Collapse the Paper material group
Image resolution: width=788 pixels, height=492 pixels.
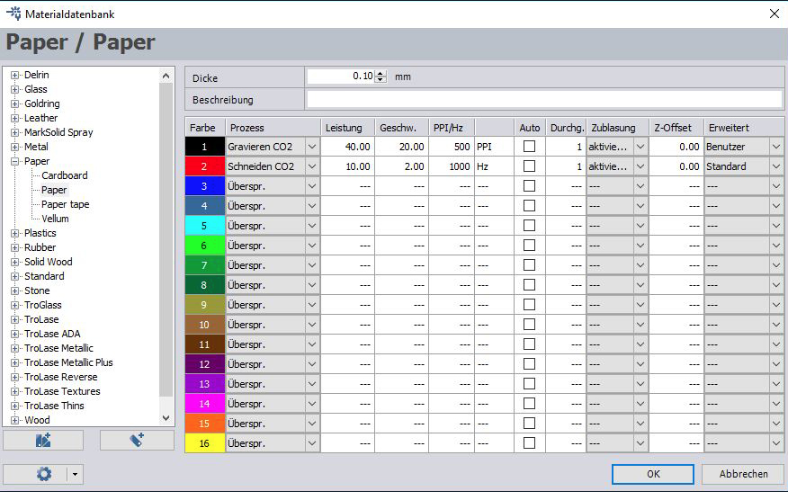pos(15,161)
